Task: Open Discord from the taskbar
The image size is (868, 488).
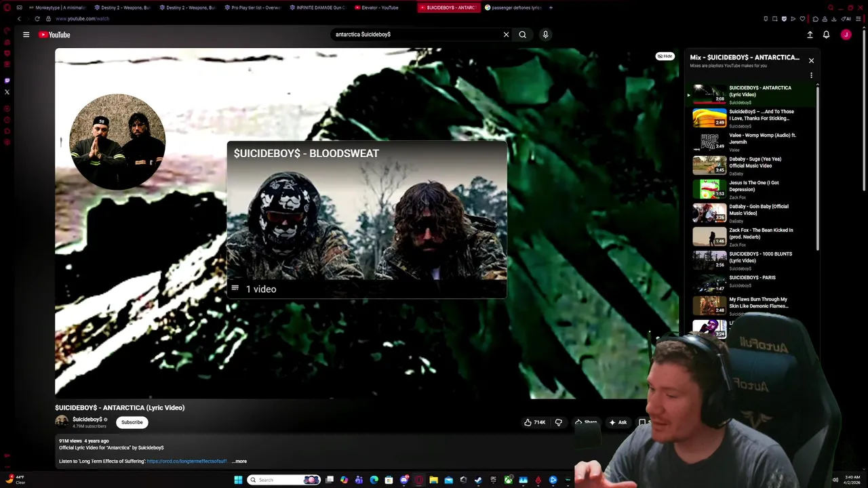Action: [403, 480]
